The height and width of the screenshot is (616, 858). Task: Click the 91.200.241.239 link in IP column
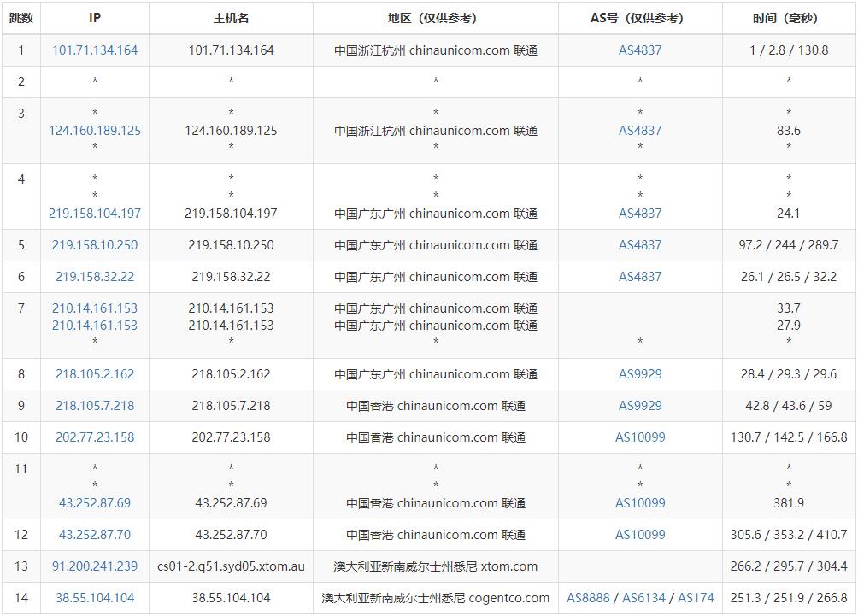[x=95, y=566]
